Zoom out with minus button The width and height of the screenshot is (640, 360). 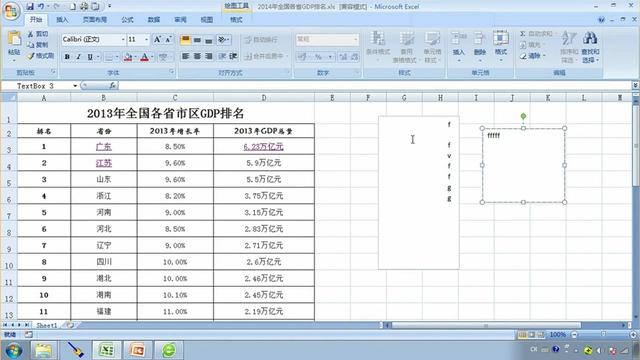click(574, 334)
